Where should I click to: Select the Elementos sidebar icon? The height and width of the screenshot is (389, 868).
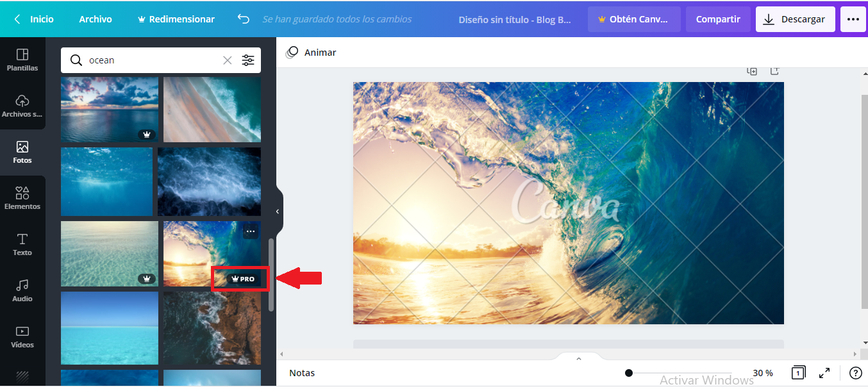[22, 198]
